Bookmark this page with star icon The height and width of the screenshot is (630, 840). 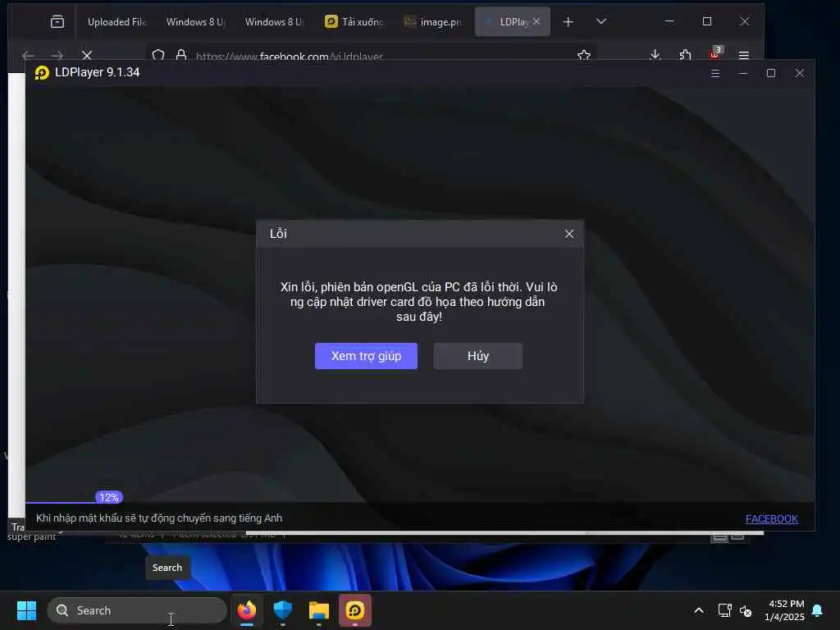584,55
